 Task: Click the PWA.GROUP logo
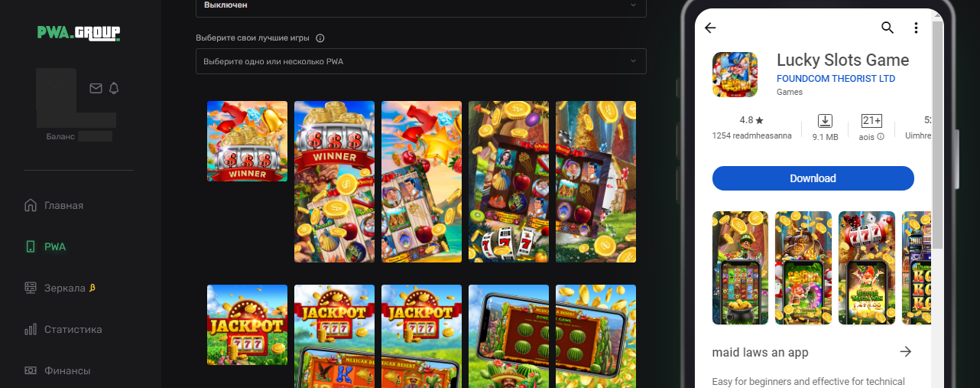click(x=79, y=33)
